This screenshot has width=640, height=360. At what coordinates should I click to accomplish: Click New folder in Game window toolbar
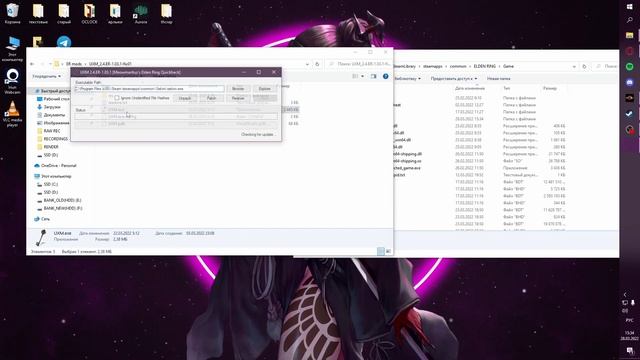[x=498, y=78]
